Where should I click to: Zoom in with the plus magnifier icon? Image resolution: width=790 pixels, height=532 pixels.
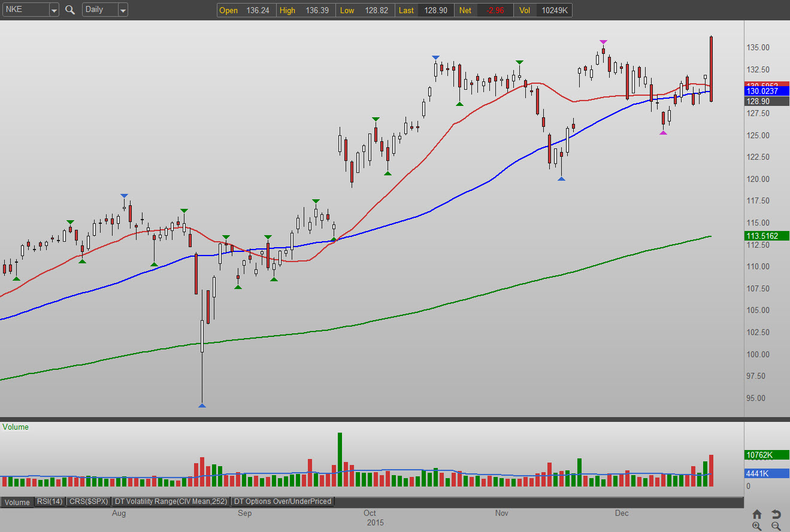click(757, 526)
